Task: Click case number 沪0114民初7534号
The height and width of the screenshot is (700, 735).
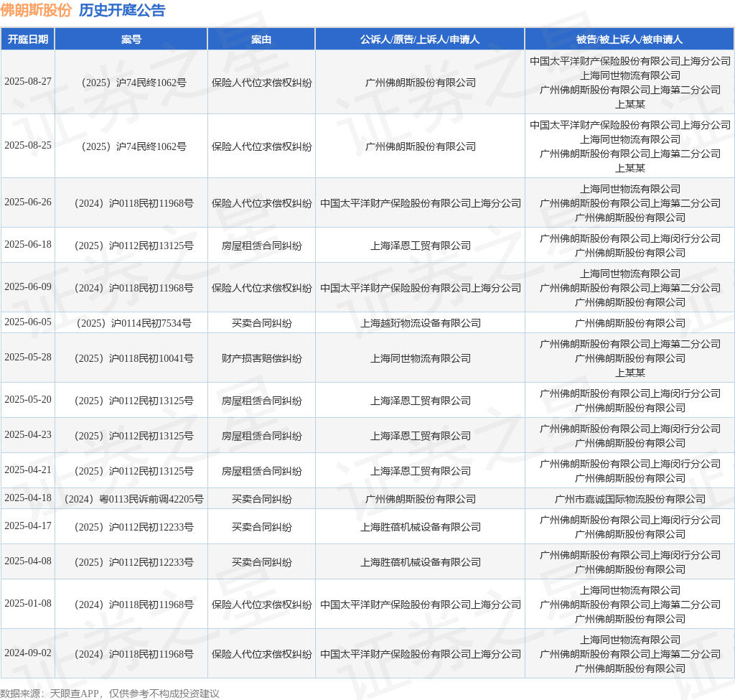Action: click(x=134, y=323)
